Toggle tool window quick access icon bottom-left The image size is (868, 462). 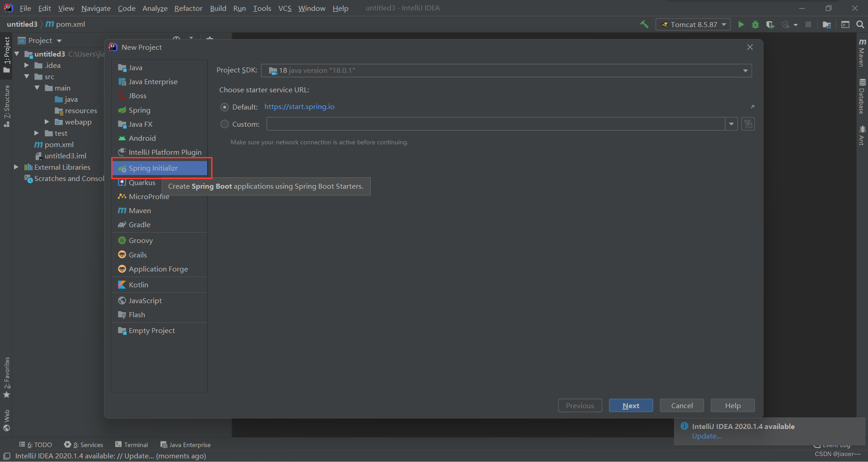click(7, 456)
